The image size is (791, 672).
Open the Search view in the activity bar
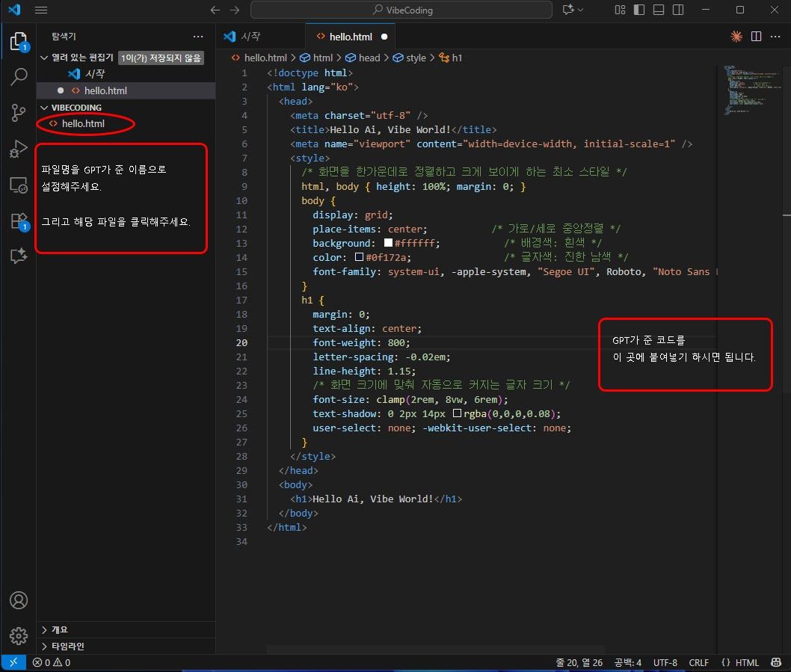(19, 76)
